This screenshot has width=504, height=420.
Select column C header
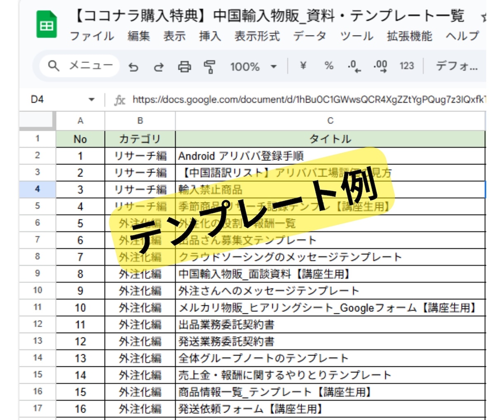coord(330,121)
